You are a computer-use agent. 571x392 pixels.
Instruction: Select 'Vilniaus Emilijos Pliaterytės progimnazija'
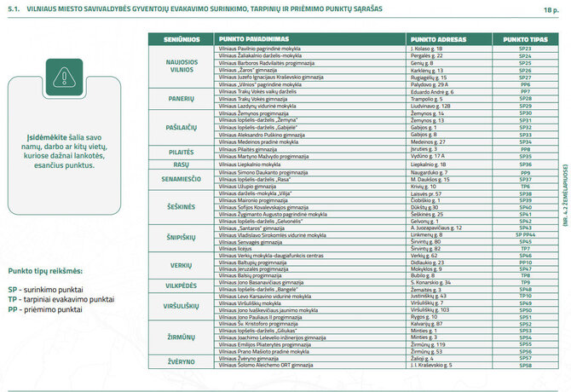[265, 344]
